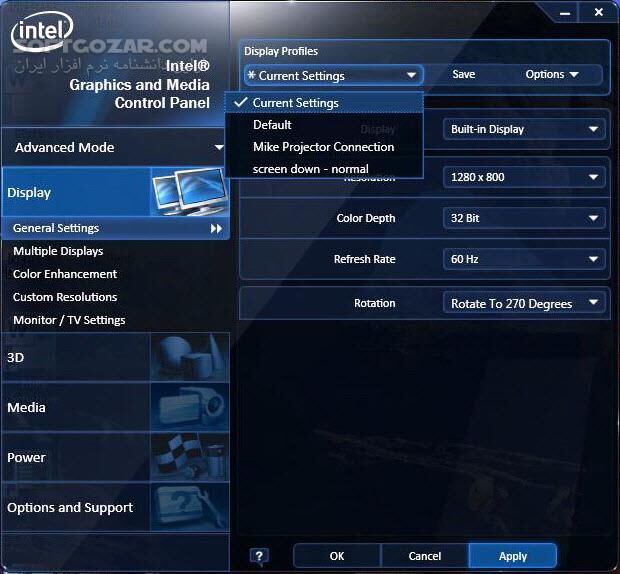This screenshot has height=574, width=620.
Task: Click the Options and Support wrench icon
Action: (189, 507)
